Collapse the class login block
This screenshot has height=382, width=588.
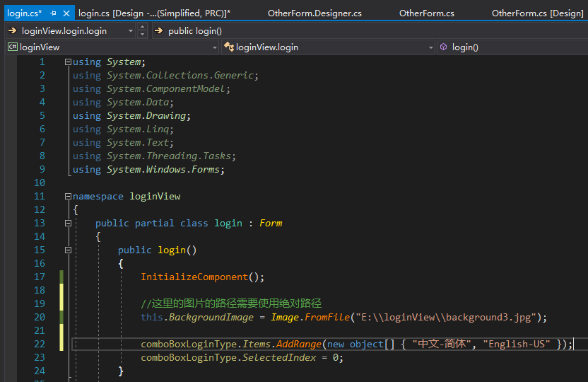pos(68,224)
